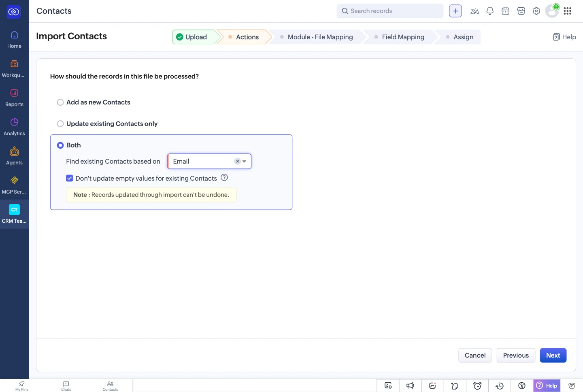Click the Cancel button

[x=475, y=355]
